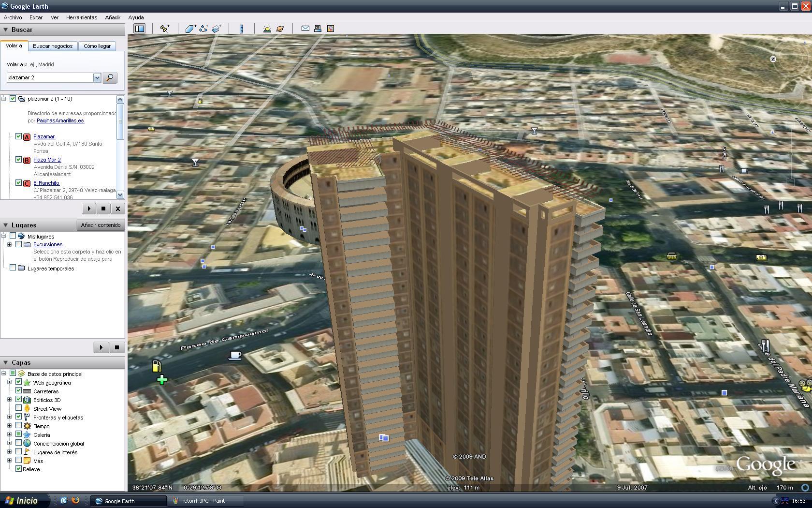The width and height of the screenshot is (812, 508).
Task: Collapse the Lugares panel
Action: tap(6, 225)
